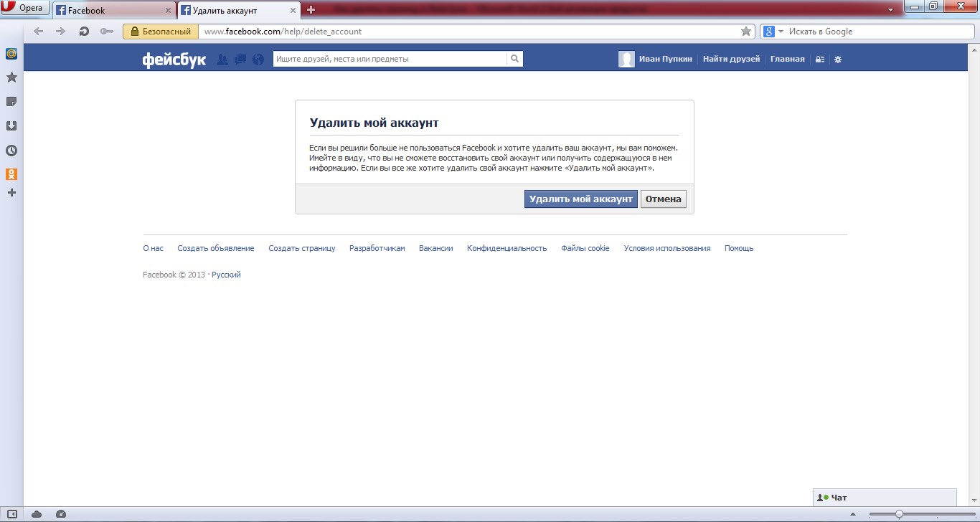The image size is (980, 522).
Task: Click the Отмена button
Action: tap(663, 199)
